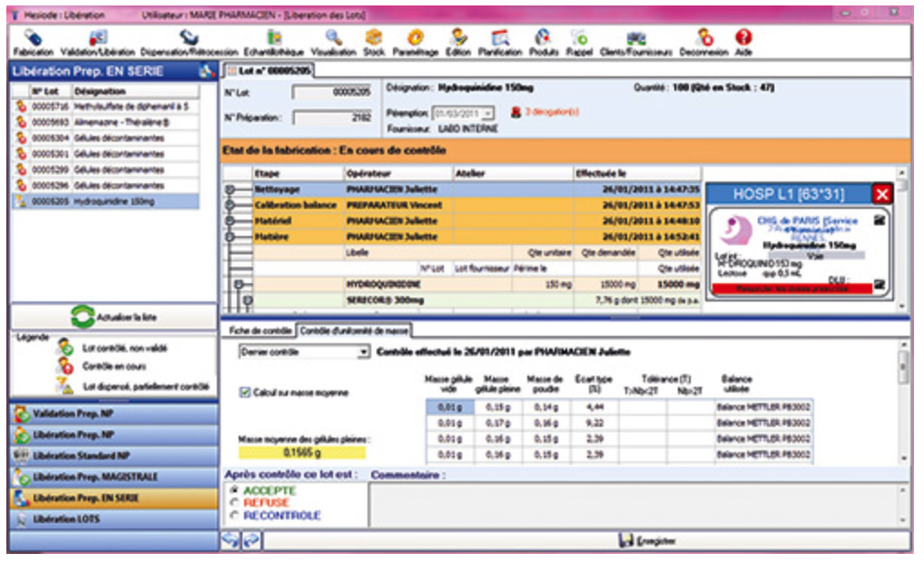This screenshot has height=563, width=924.
Task: Choose the RECONTROLE radio option
Action: 236,515
